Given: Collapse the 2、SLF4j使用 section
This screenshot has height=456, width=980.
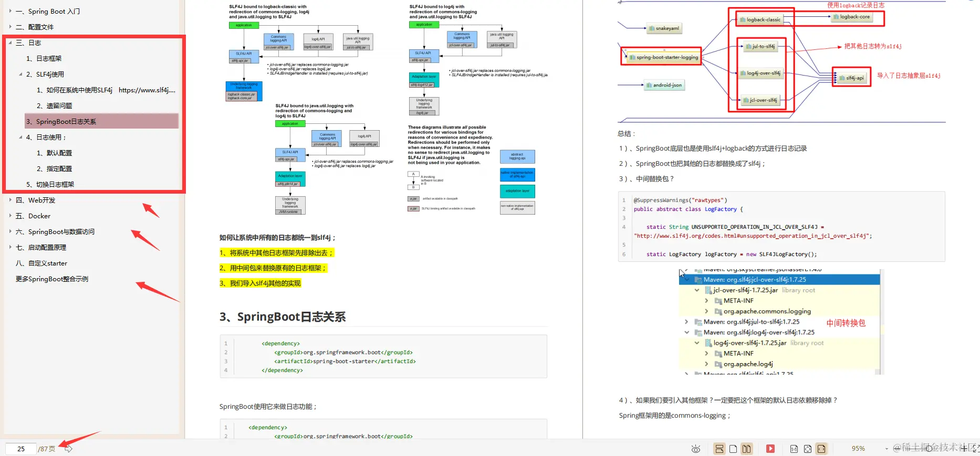Looking at the screenshot, I should [20, 74].
